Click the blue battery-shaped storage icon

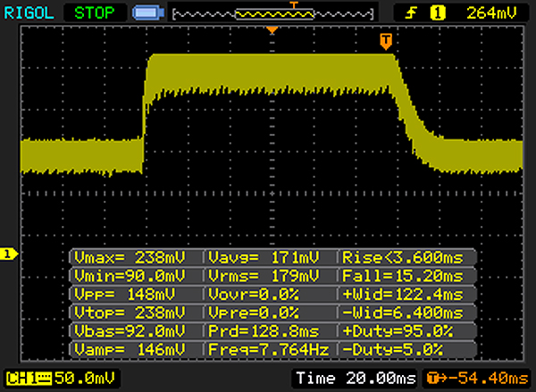point(148,13)
